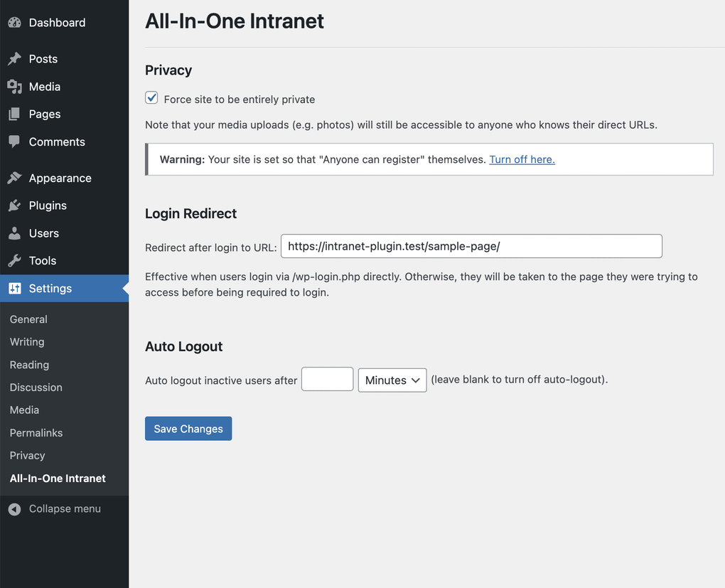Select the Plugins plug icon
This screenshot has width=725, height=588.
[x=14, y=205]
